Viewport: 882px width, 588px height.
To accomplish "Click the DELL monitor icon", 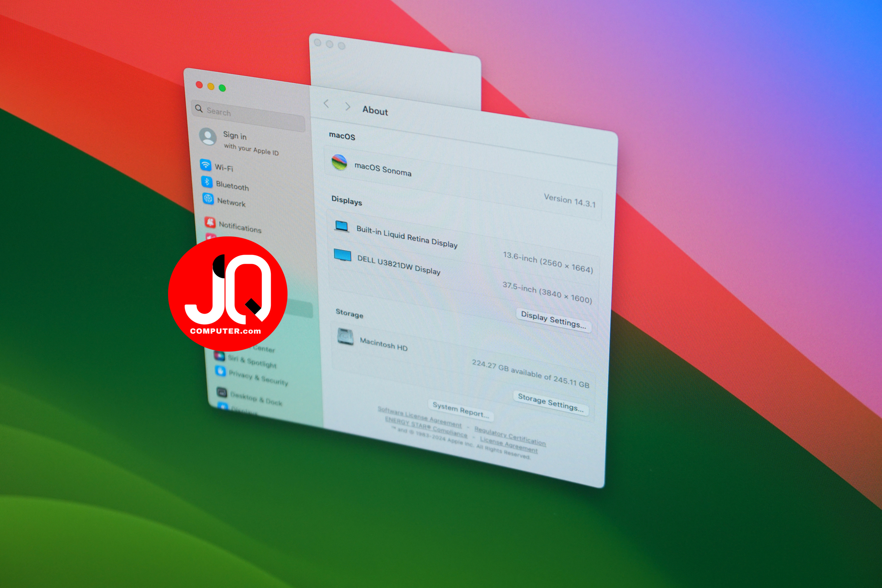I will (x=343, y=255).
